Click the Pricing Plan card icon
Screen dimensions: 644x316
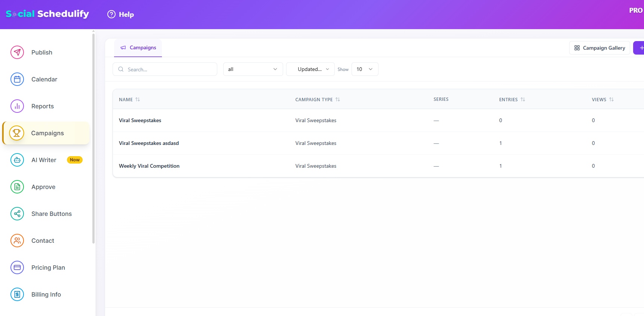coord(17,267)
